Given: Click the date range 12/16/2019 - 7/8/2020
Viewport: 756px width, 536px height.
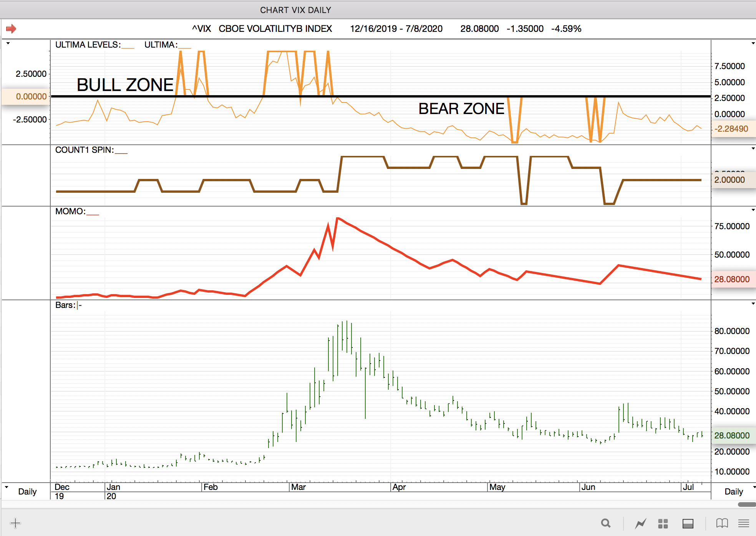Looking at the screenshot, I should [396, 29].
